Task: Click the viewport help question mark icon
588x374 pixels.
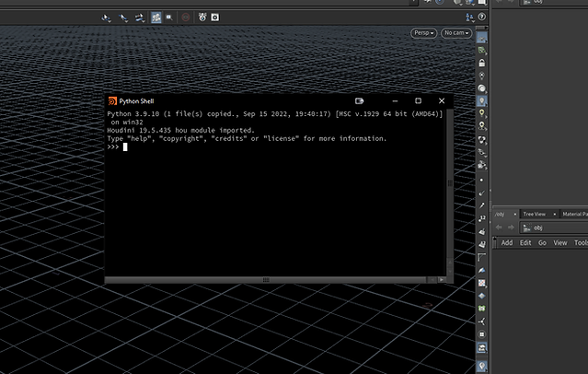Action: coord(482,17)
